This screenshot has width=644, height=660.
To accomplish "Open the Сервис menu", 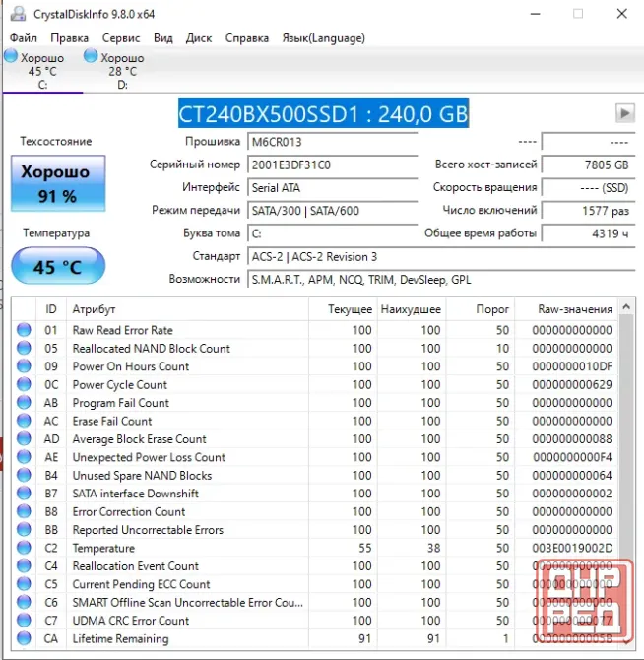I will click(x=121, y=38).
